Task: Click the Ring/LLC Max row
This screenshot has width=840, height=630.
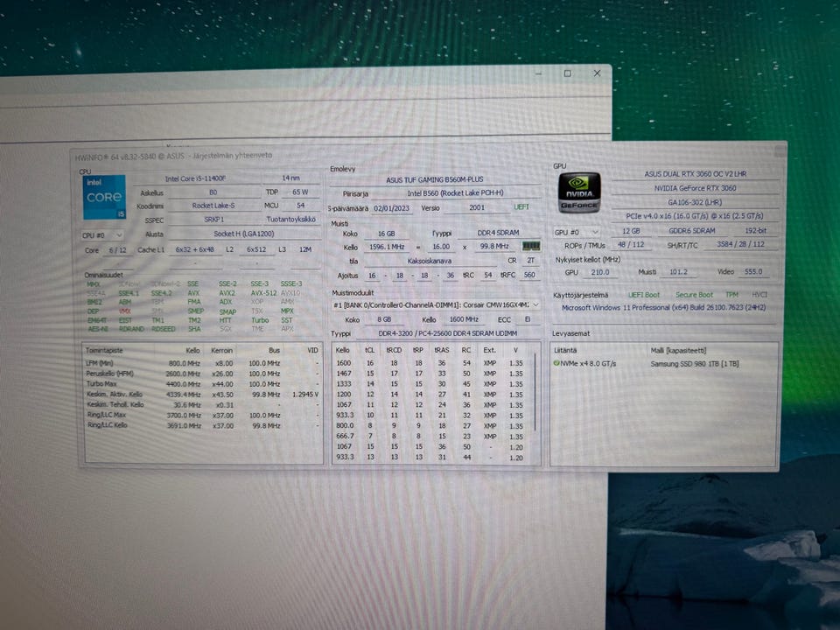Action: pos(202,415)
